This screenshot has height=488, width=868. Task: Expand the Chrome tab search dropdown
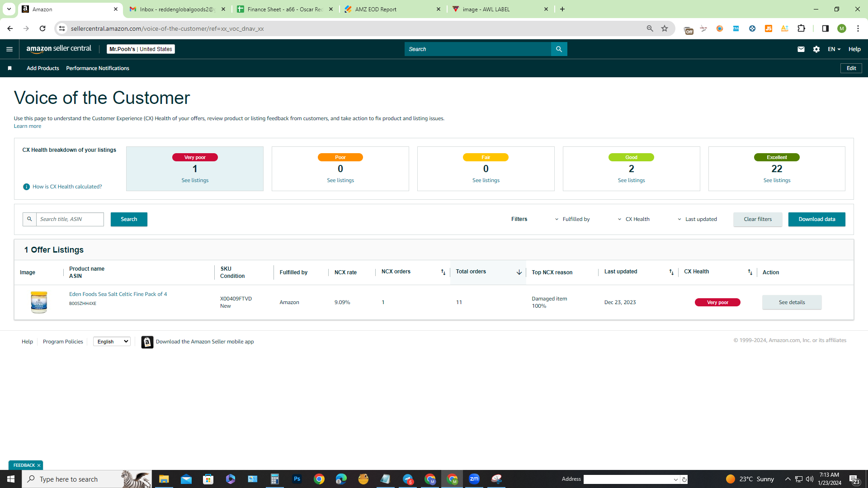pyautogui.click(x=9, y=9)
